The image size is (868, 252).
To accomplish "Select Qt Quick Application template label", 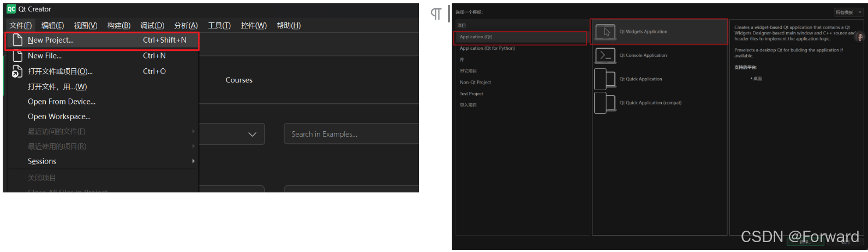I will click(x=641, y=79).
